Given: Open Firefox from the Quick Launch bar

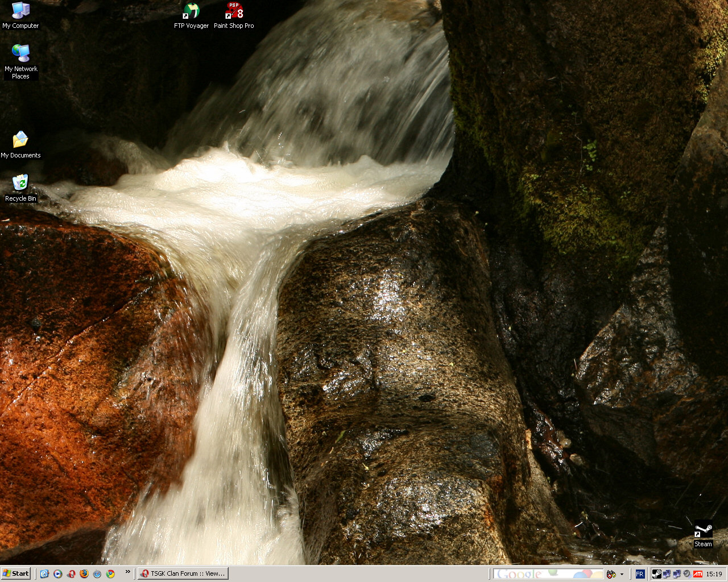Looking at the screenshot, I should pos(85,573).
